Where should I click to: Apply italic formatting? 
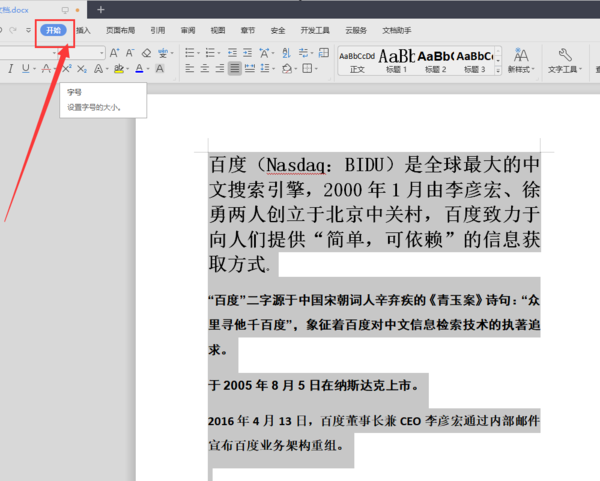tap(10, 68)
